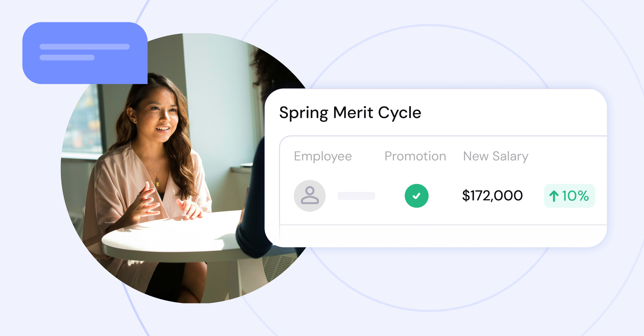The width and height of the screenshot is (644, 336).
Task: Click the longer top line in the speech bubble
Action: (85, 47)
